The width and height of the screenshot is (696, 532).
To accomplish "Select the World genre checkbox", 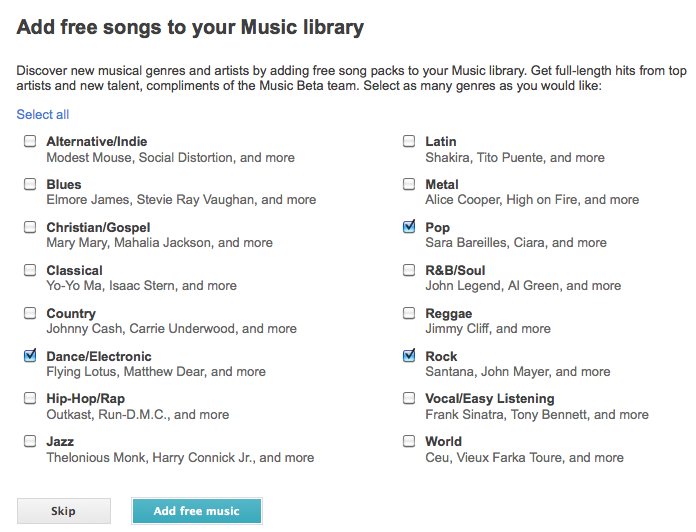I will (x=409, y=441).
